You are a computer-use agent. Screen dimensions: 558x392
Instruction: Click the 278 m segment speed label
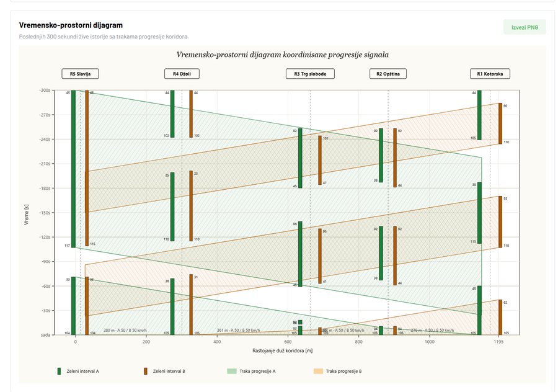(x=432, y=331)
